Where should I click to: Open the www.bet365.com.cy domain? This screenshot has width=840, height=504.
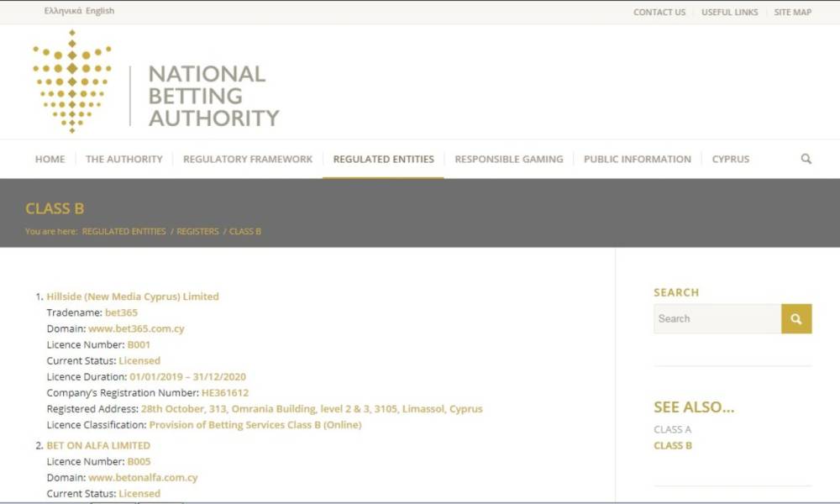(136, 328)
